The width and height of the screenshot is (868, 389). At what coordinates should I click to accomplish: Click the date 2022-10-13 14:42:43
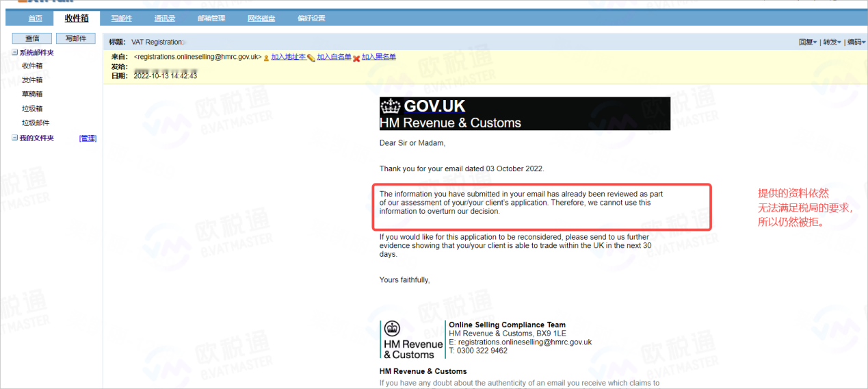tap(165, 76)
